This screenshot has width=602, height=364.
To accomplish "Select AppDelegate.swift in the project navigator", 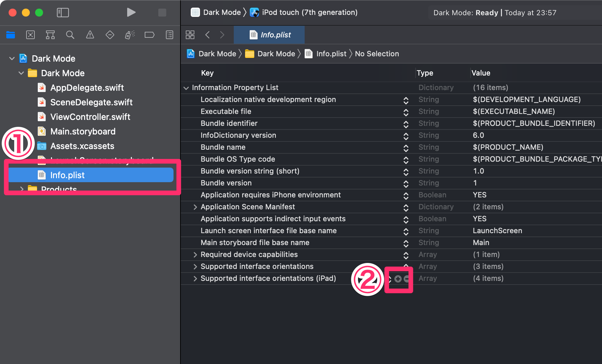I will 87,87.
